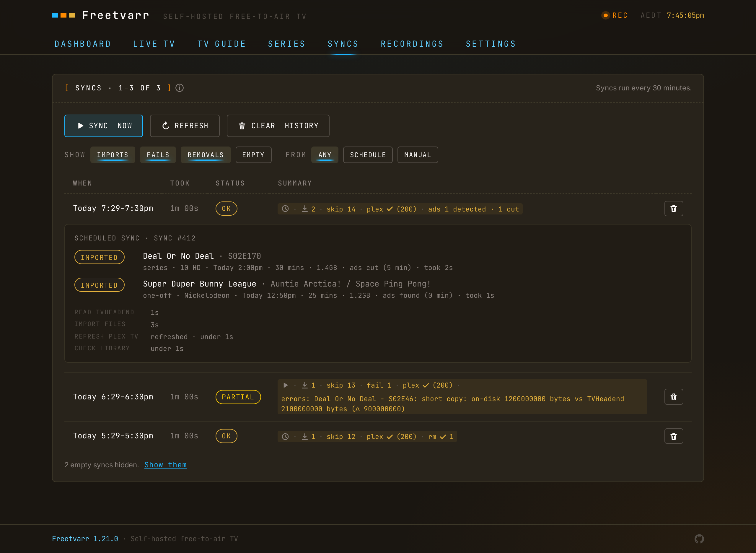Click the download icon in the 6:29pm summary
Screen dimensions: 756x553
click(304, 385)
